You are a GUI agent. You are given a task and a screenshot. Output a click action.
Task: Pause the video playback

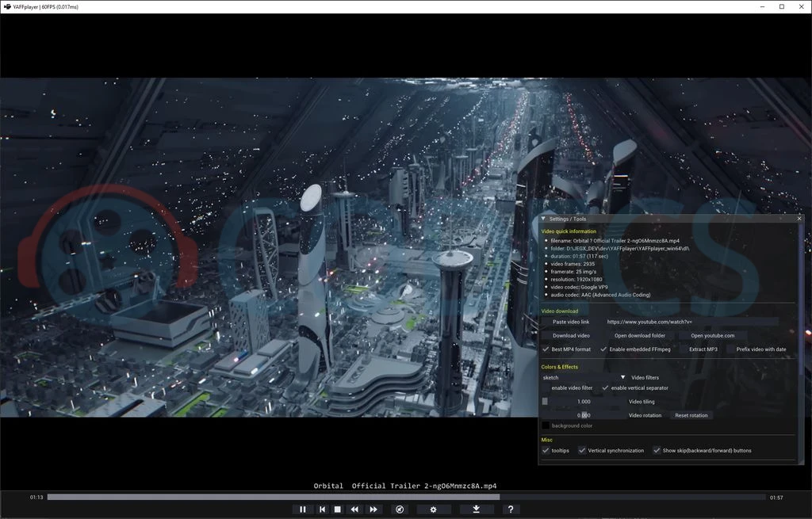point(303,509)
